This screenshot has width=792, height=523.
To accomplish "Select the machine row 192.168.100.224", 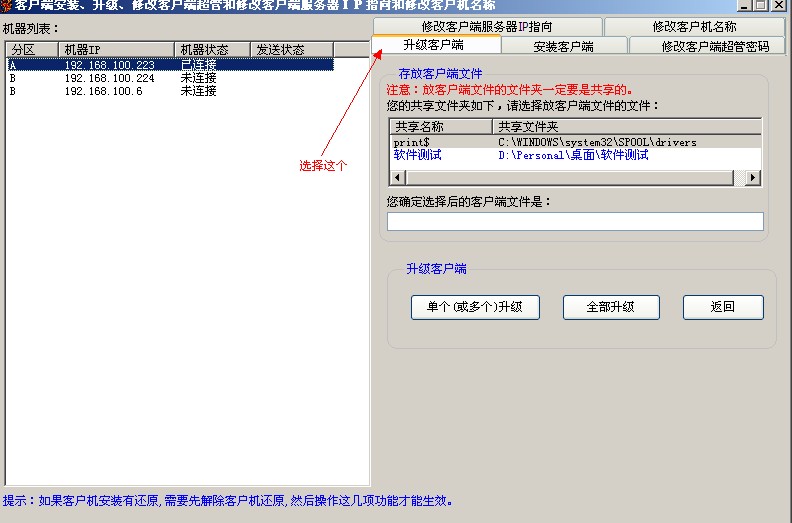I will click(x=170, y=78).
